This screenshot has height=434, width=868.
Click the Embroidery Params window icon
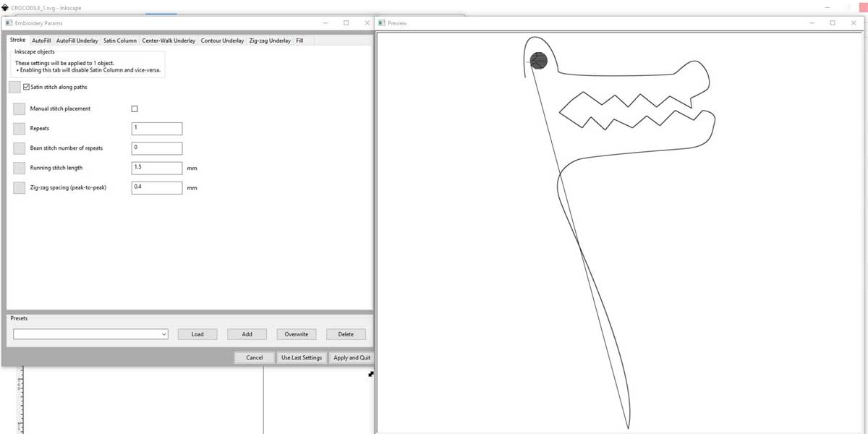pos(9,23)
